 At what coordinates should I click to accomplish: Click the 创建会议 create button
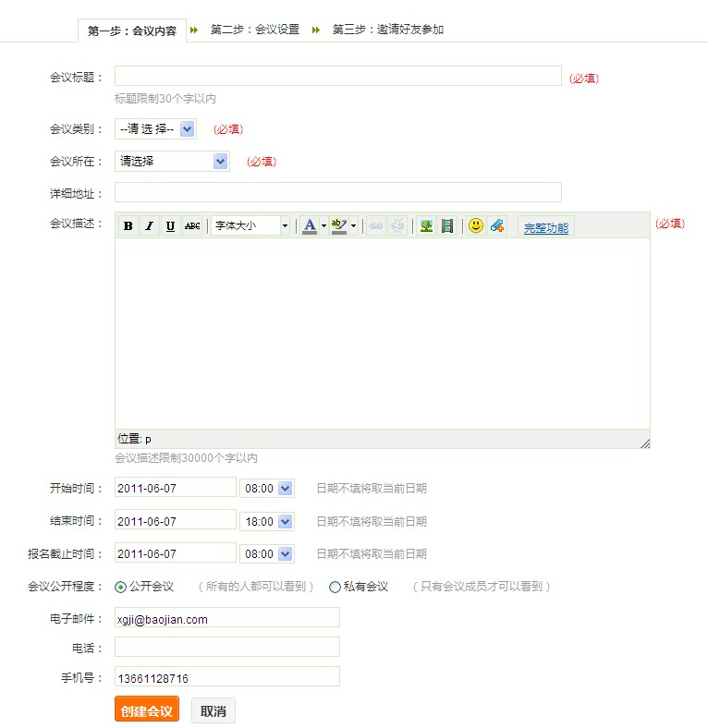click(147, 710)
